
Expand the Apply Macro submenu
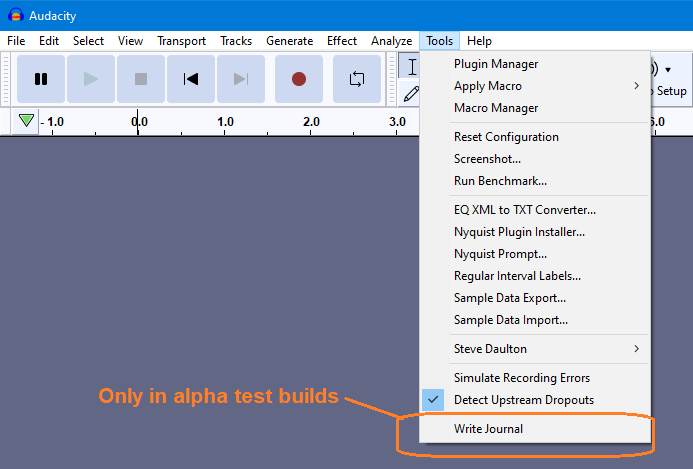click(x=535, y=86)
